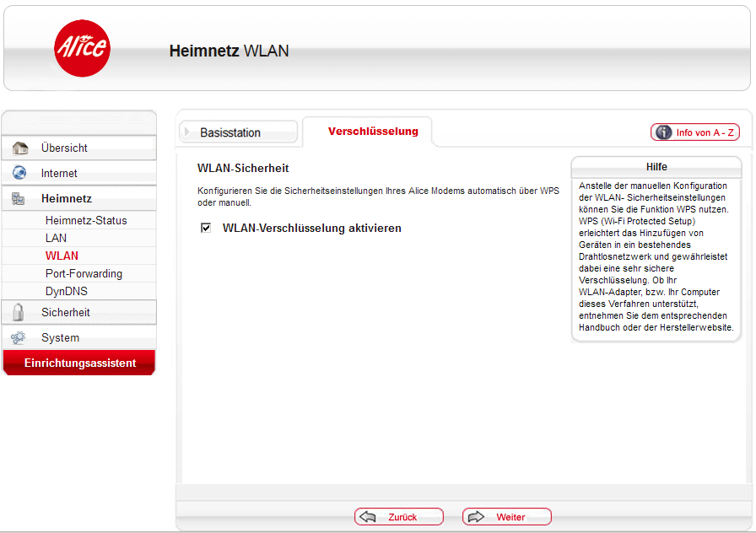Disable WLAN-Verschlüsselung aktivieren checkbox
The height and width of the screenshot is (533, 756).
click(x=206, y=229)
